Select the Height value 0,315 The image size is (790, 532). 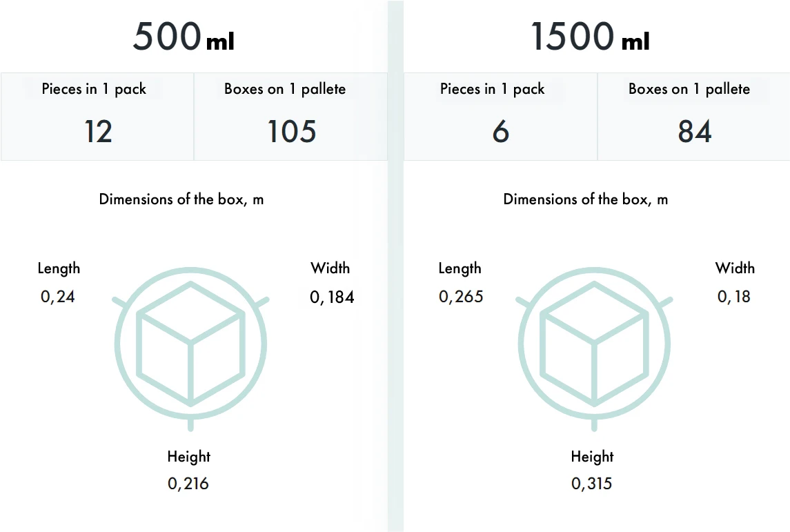[592, 484]
